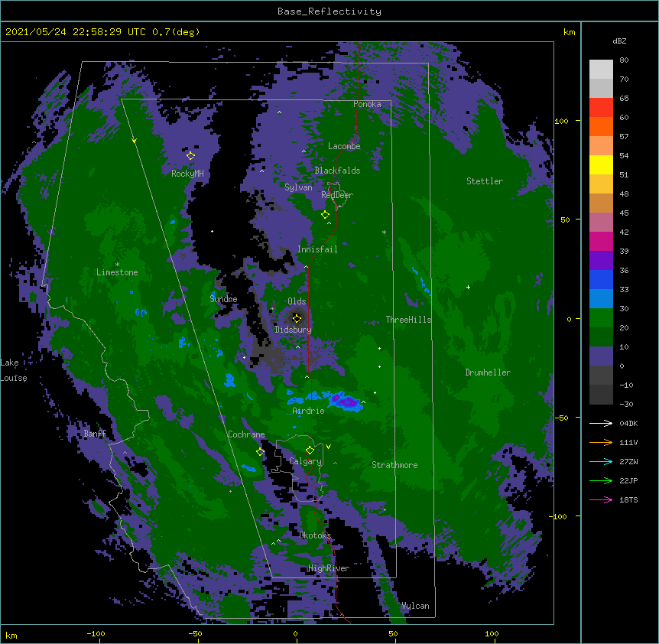Click the Ponoka city label
Viewport: 659px width, 644px height.
coord(367,104)
